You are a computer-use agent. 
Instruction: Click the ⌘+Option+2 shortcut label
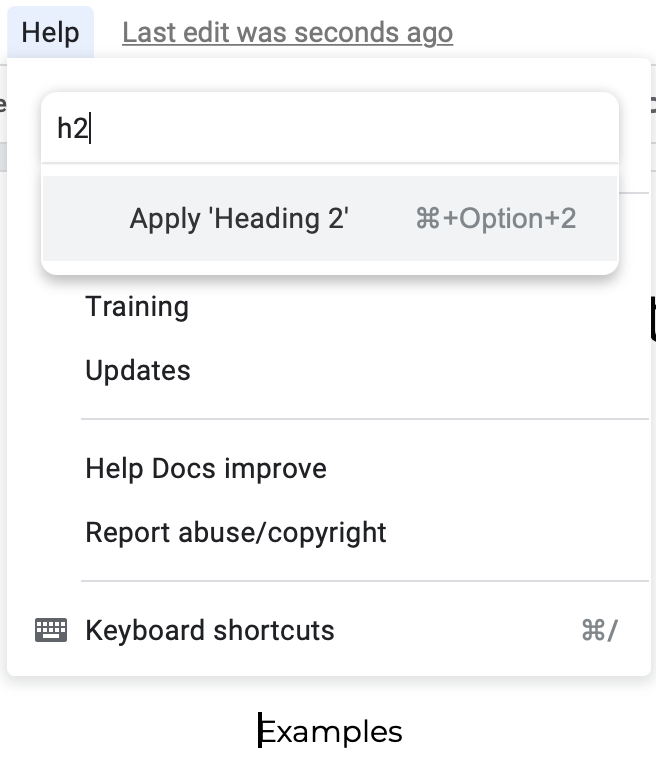(x=496, y=218)
